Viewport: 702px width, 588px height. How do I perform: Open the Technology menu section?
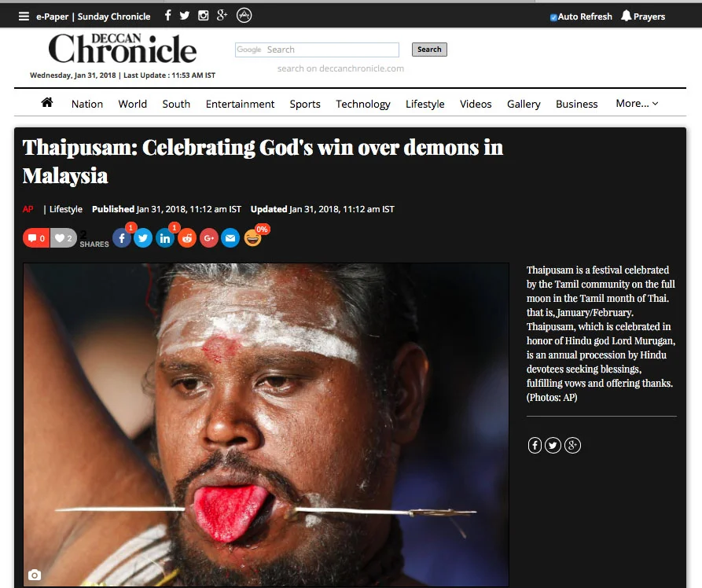tap(363, 104)
